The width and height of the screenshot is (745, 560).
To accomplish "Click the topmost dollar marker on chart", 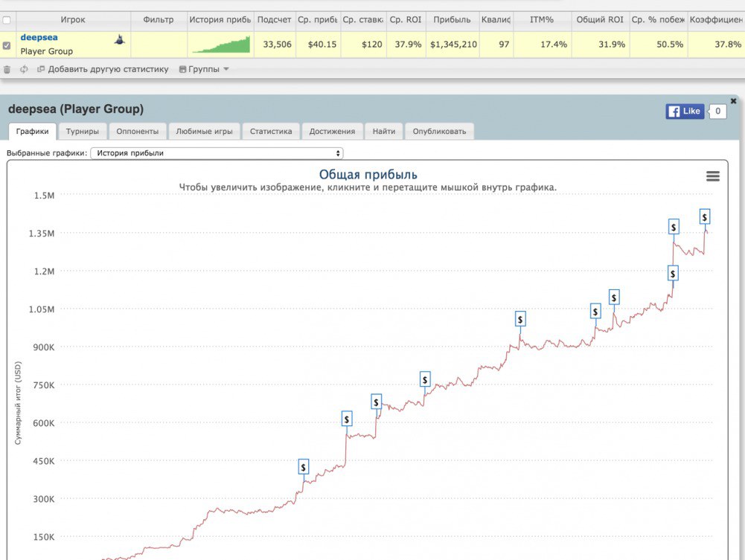I will pyautogui.click(x=704, y=216).
